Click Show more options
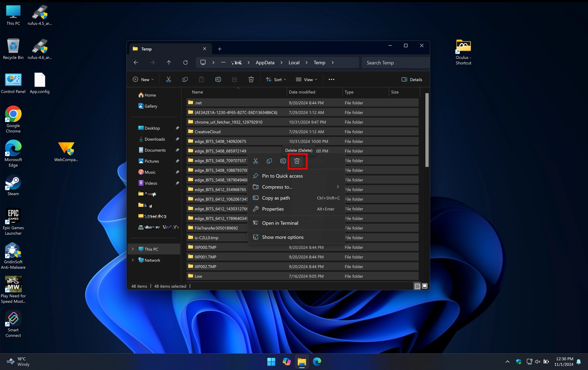The image size is (588, 370). (x=282, y=237)
